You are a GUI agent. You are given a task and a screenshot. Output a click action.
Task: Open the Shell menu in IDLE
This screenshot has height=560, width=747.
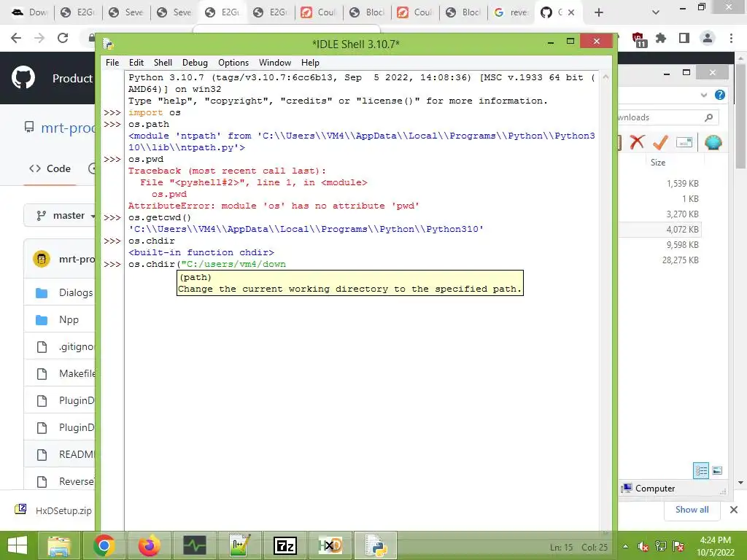(163, 63)
